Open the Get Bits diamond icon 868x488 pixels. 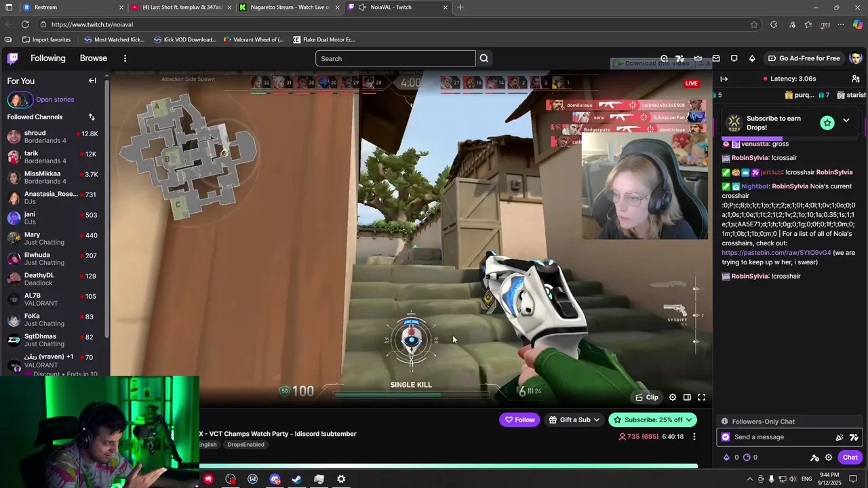752,58
